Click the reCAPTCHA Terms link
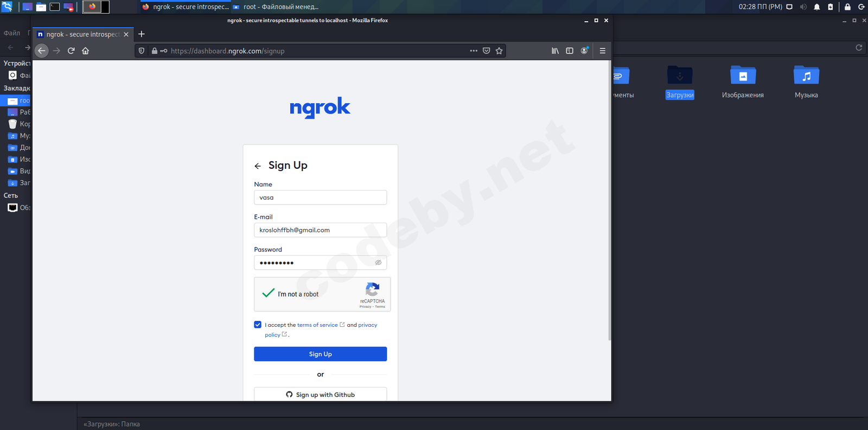Screen dimensions: 868x430 pyautogui.click(x=380, y=307)
